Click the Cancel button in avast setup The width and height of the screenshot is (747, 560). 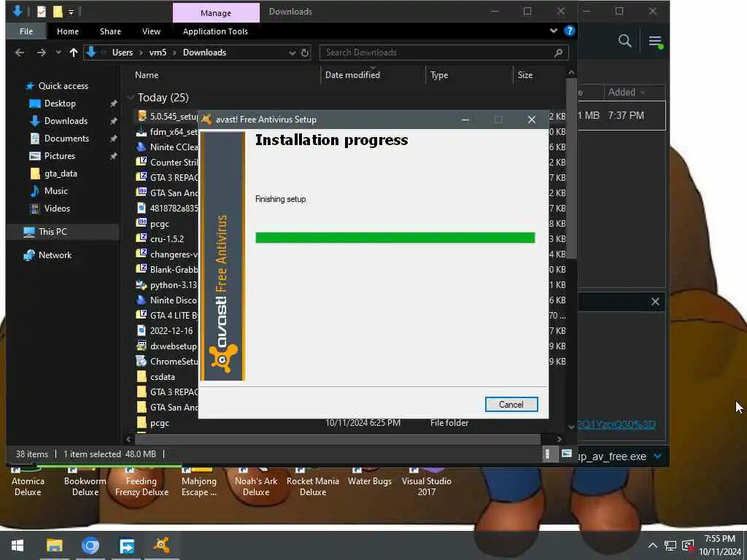[511, 404]
